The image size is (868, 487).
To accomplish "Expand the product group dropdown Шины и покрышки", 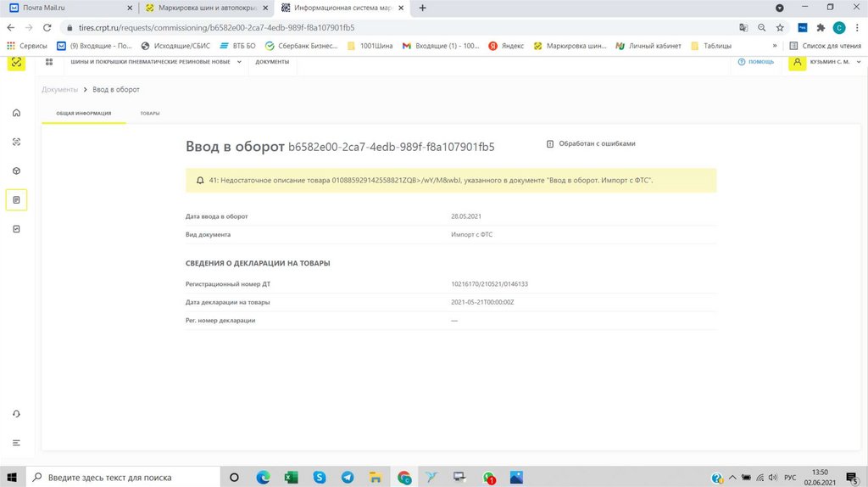I will point(156,62).
